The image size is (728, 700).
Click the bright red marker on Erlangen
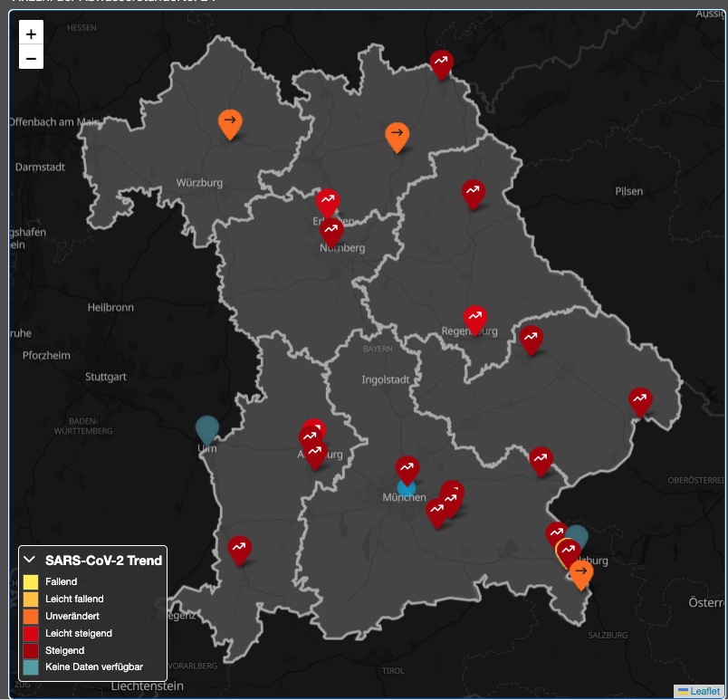[328, 204]
